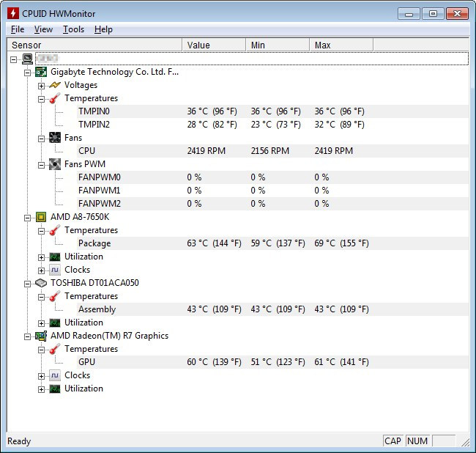Expand the Voltages node
The width and height of the screenshot is (476, 453).
(41, 86)
